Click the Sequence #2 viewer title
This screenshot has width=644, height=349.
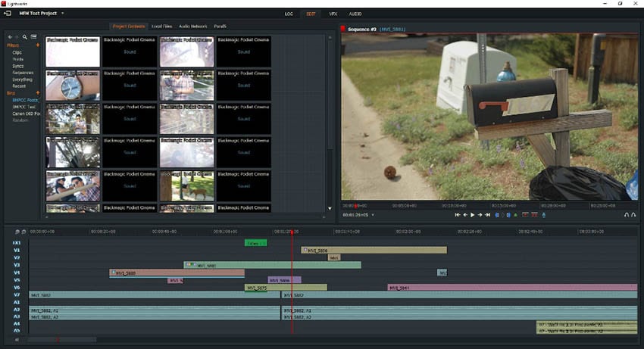click(362, 30)
